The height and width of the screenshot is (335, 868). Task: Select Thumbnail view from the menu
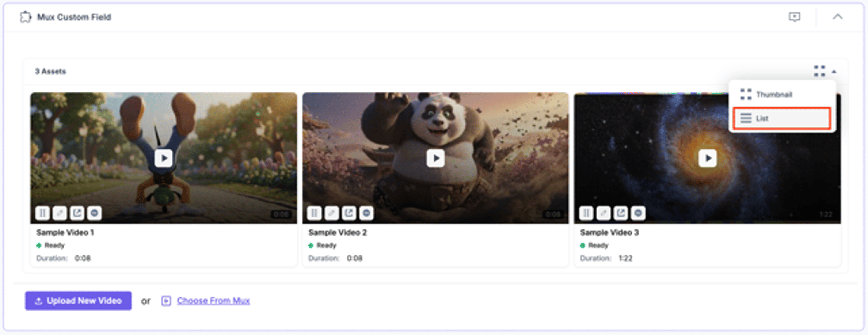[x=782, y=94]
